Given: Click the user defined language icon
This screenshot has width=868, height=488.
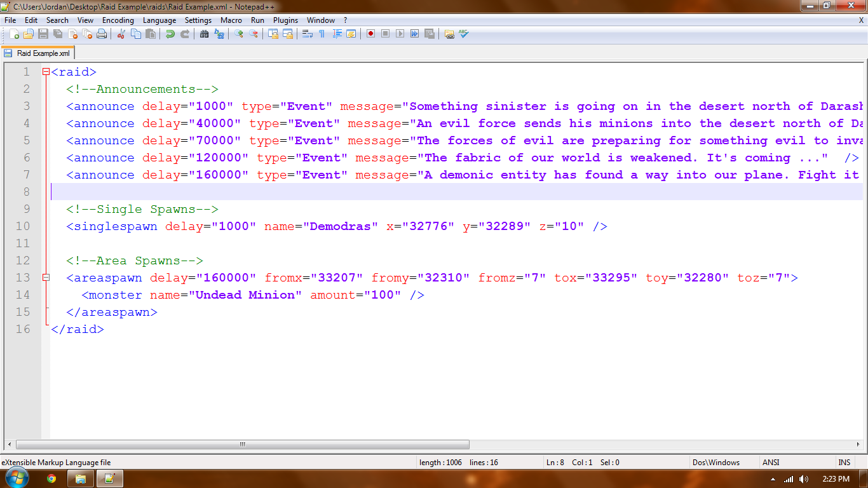Looking at the screenshot, I should 351,34.
